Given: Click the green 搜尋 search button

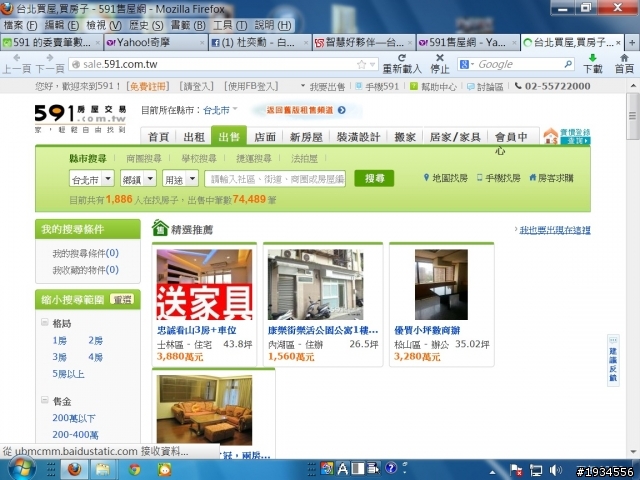Looking at the screenshot, I should 374,178.
